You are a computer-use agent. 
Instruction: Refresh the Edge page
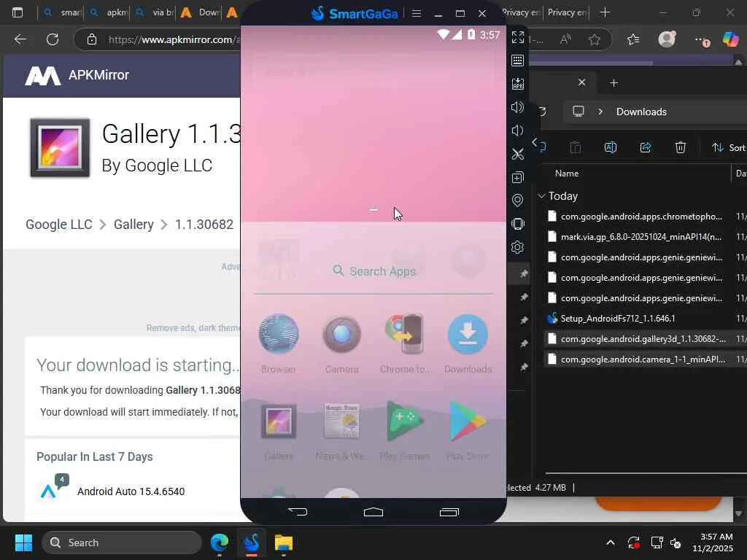(x=53, y=39)
